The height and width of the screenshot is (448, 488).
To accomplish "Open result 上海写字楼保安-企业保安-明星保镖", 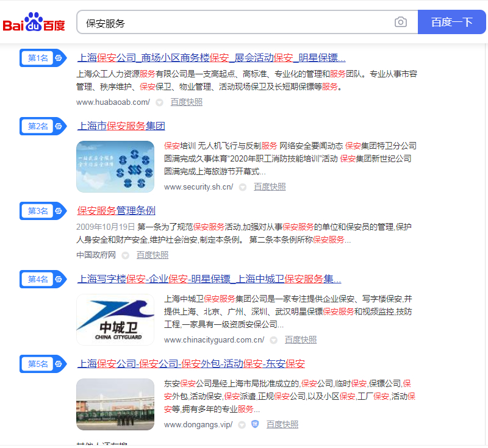I will click(x=209, y=279).
